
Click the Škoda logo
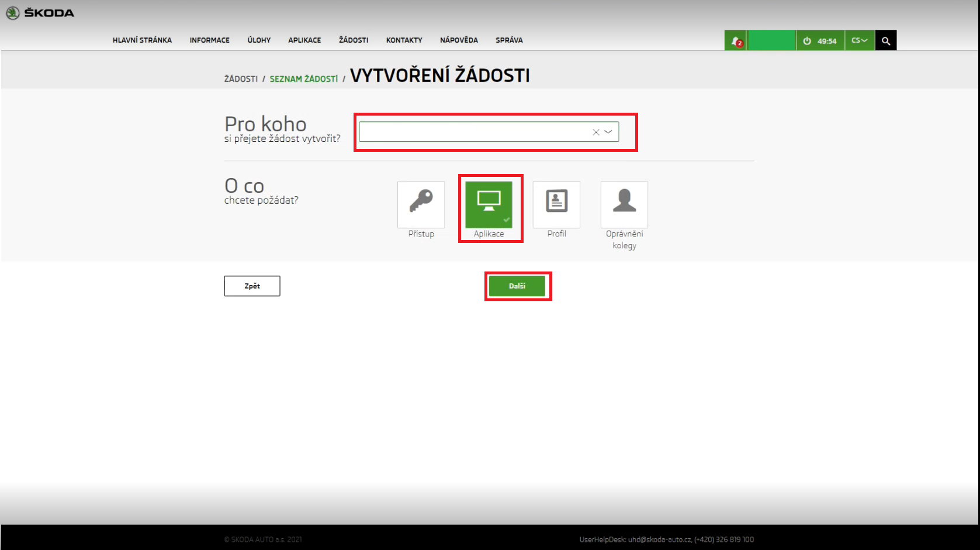click(x=40, y=13)
